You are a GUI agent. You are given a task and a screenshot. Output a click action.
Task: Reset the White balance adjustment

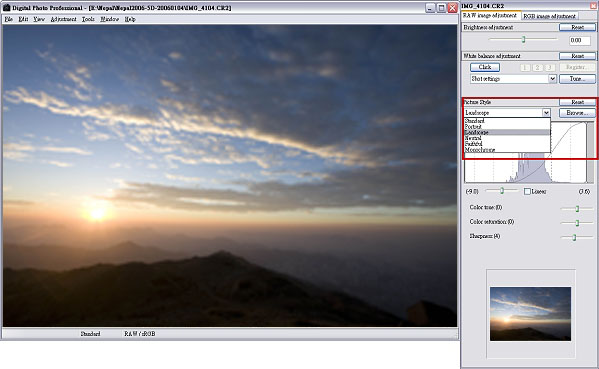point(577,56)
